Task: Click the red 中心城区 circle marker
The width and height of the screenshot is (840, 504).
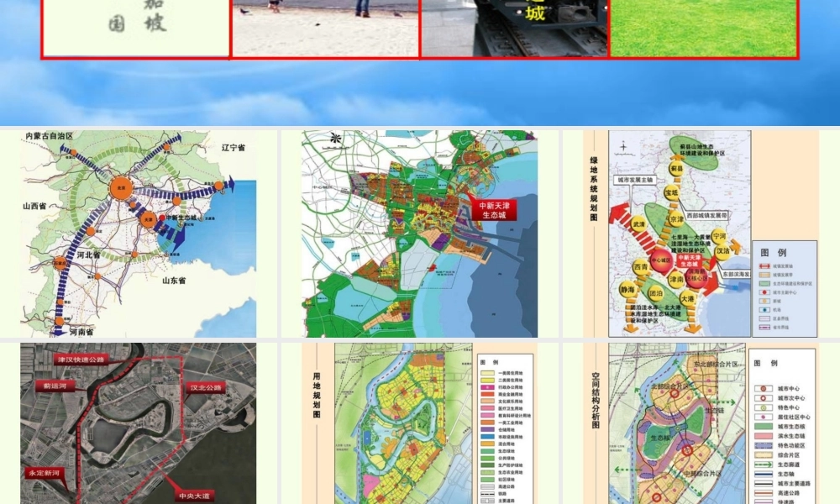Action: pos(661,260)
